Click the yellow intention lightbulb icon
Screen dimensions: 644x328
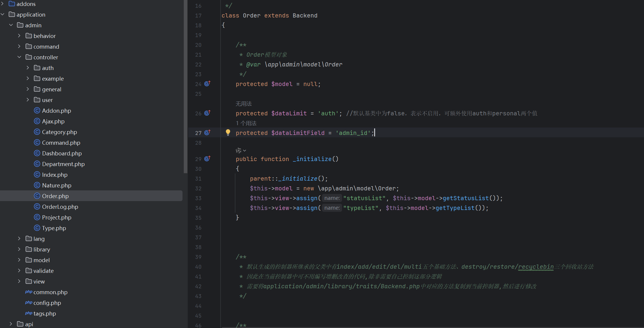(x=228, y=133)
